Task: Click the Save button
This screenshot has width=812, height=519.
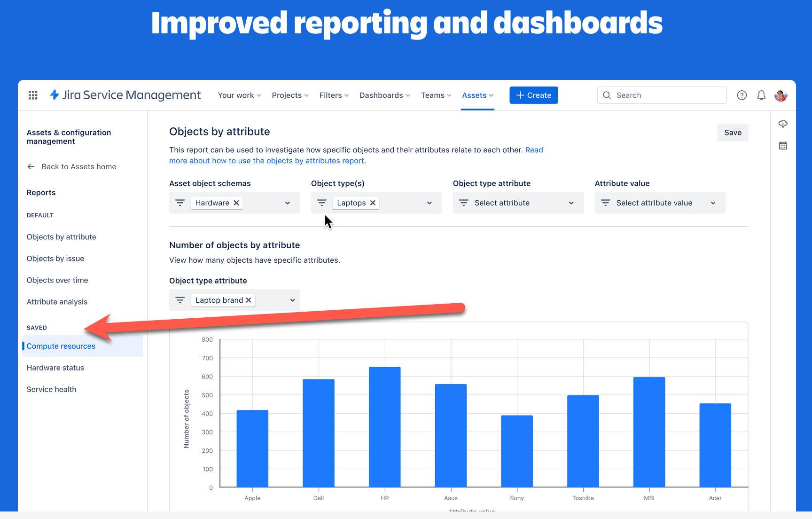Action: tap(733, 132)
